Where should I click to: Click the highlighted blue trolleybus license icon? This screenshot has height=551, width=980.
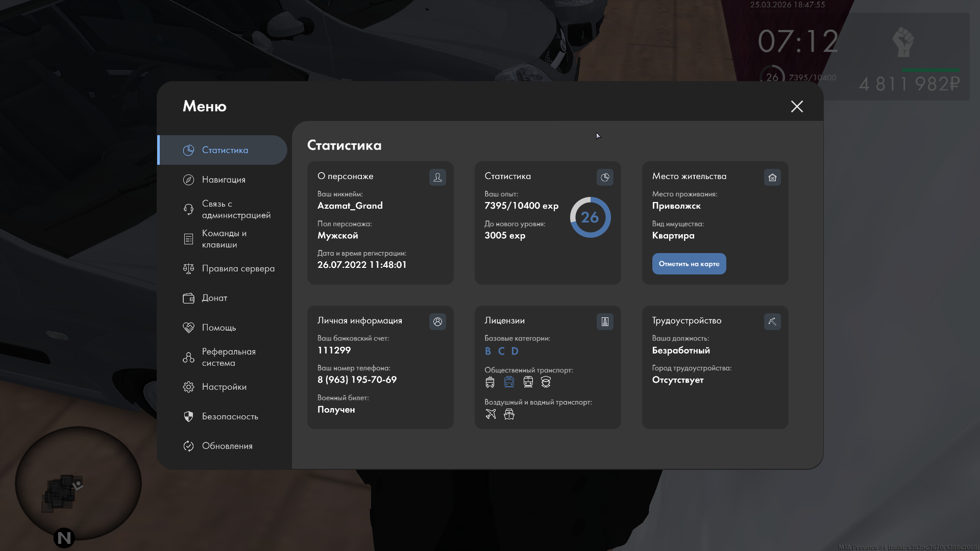[x=509, y=382]
